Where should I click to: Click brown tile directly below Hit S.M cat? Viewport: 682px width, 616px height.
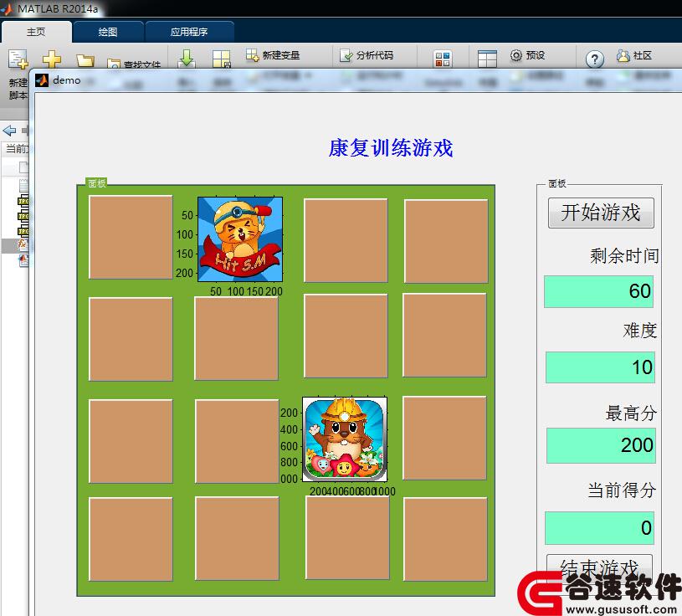click(x=236, y=338)
